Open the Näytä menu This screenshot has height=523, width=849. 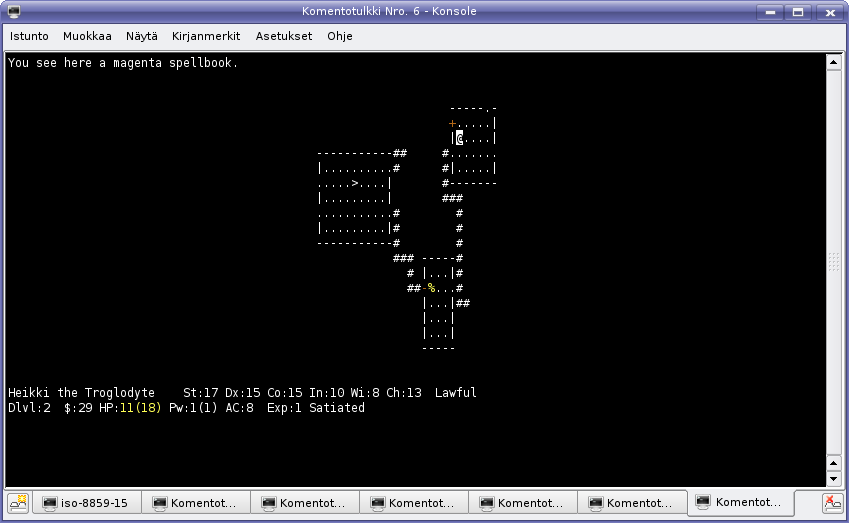point(142,36)
